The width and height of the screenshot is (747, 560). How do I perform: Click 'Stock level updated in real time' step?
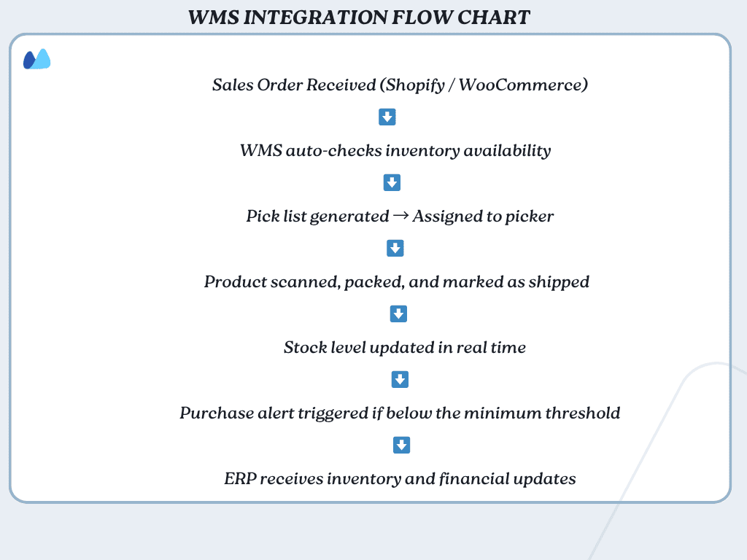404,348
